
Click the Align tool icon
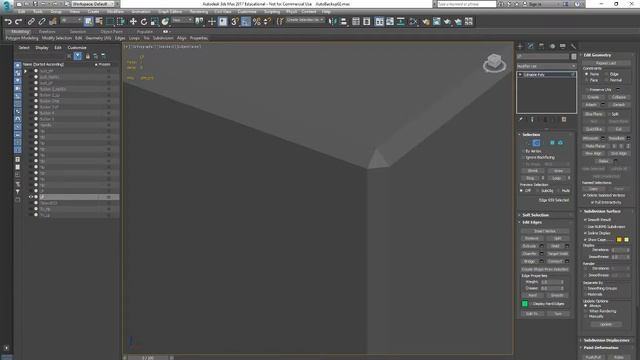344,22
